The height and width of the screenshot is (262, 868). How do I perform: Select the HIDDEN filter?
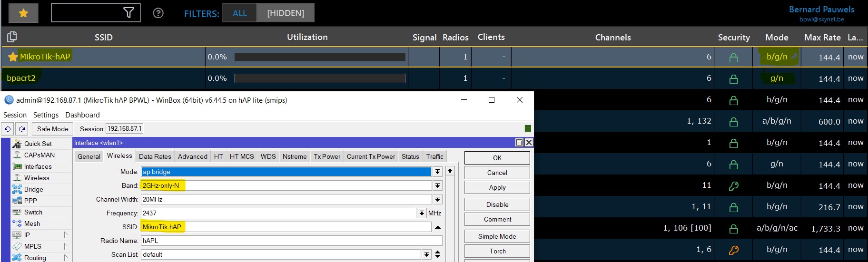286,13
